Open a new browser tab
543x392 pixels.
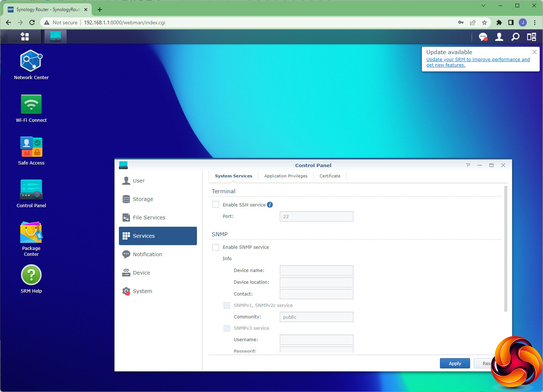tap(100, 10)
